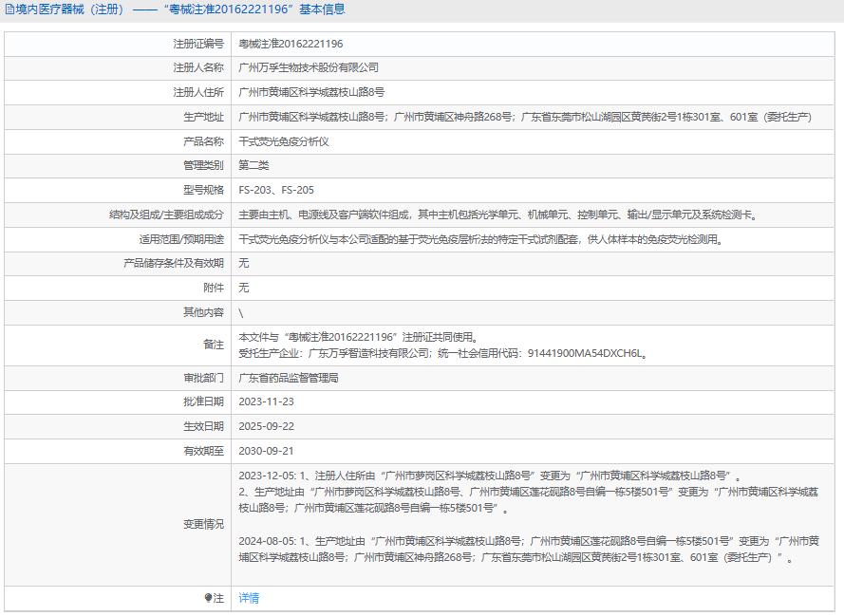Open the 详情 link

click(249, 598)
